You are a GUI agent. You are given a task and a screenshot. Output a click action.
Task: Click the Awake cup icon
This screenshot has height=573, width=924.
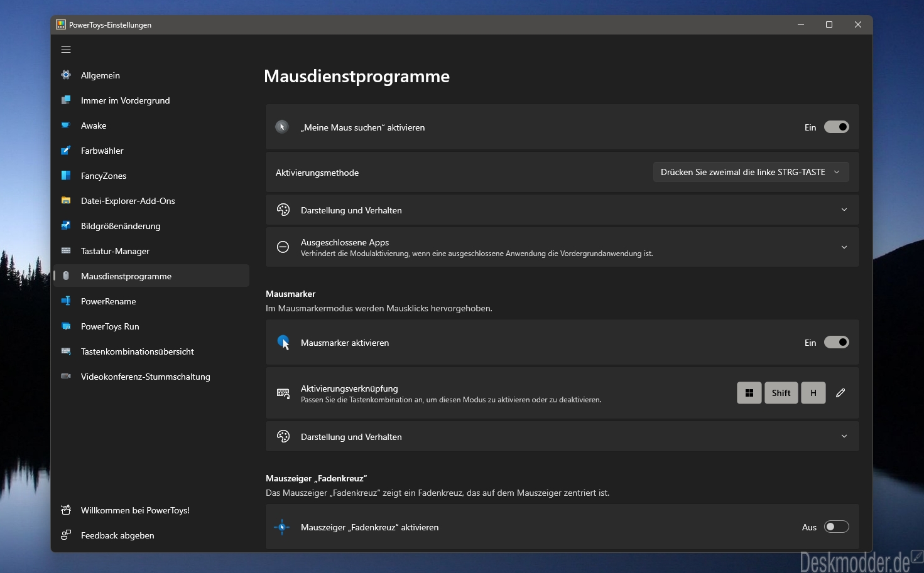pyautogui.click(x=66, y=126)
